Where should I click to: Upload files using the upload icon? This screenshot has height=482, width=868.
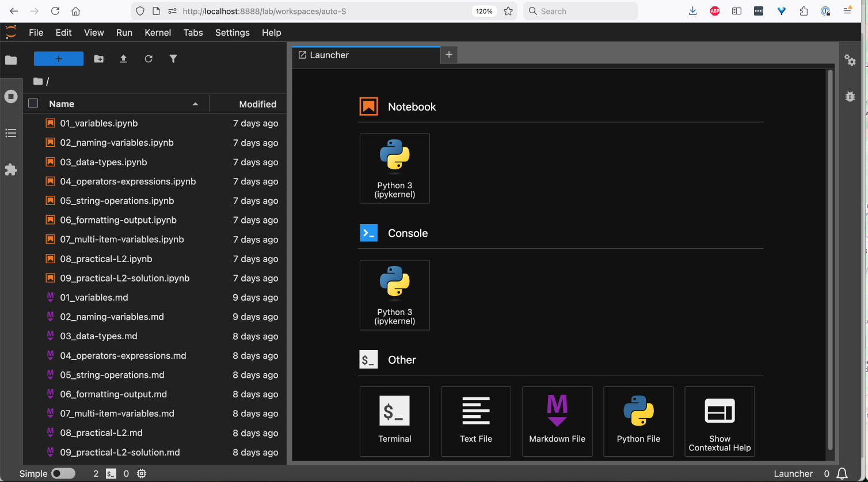[x=123, y=59]
